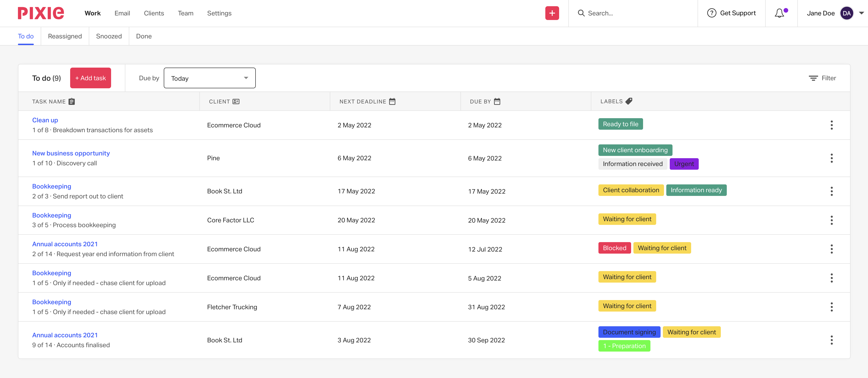This screenshot has height=378, width=868.
Task: Open the New business opportunity task link
Action: click(71, 153)
